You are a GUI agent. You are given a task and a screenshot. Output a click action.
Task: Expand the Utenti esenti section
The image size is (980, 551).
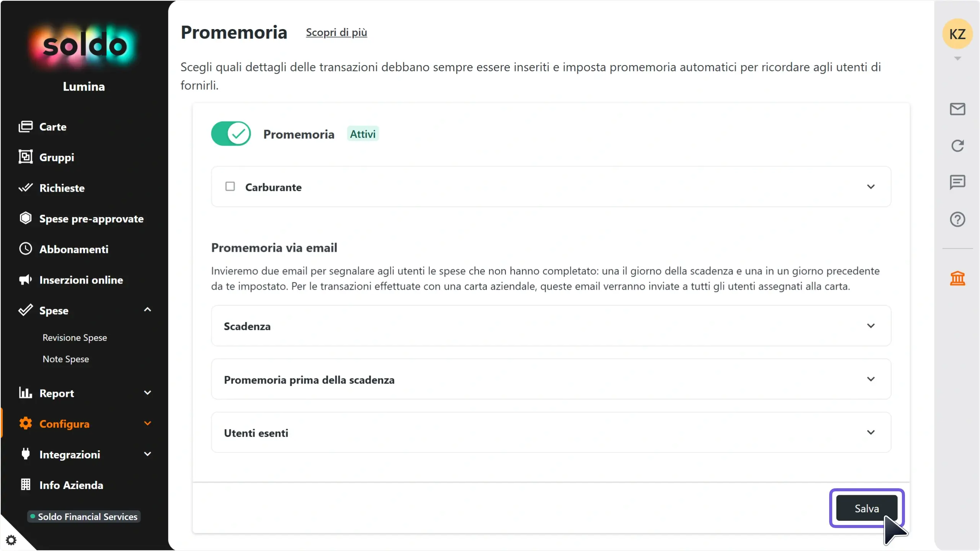[551, 432]
